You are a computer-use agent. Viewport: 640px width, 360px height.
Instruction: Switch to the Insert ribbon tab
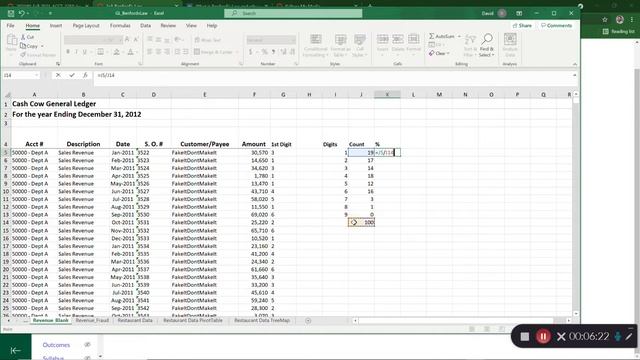tap(56, 25)
